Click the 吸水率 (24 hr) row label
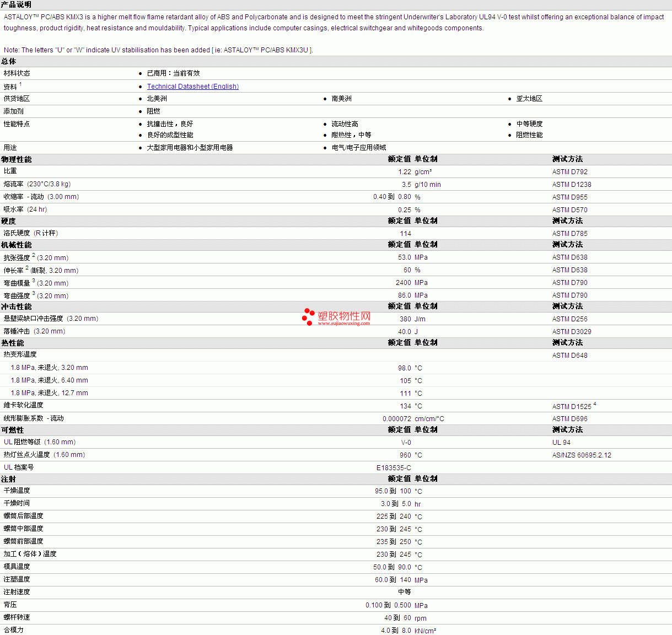The image size is (672, 635). coord(25,209)
